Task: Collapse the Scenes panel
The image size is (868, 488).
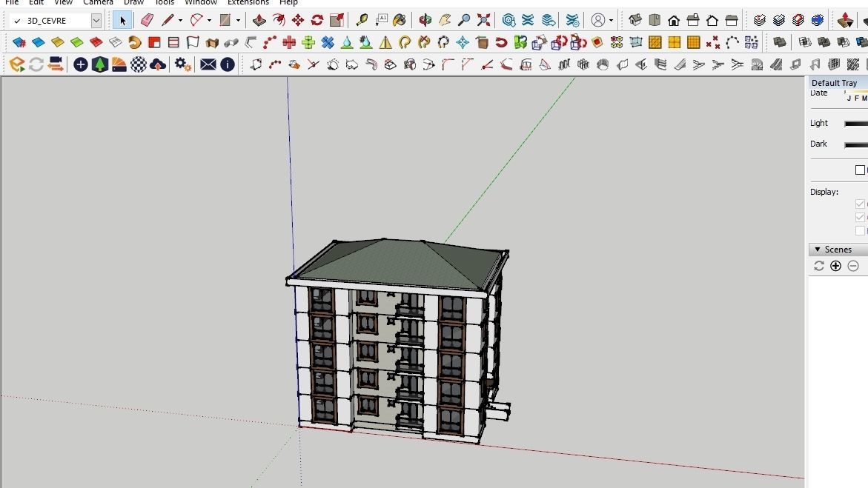Action: tap(818, 250)
